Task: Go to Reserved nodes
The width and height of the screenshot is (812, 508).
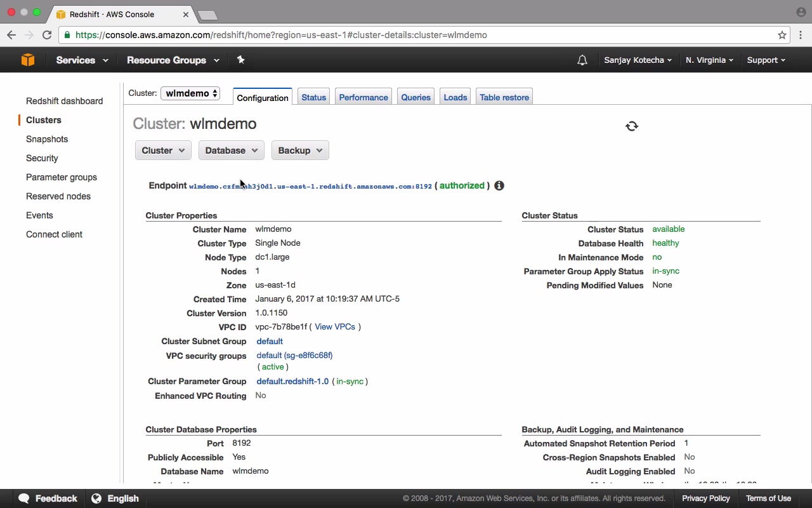Action: [58, 196]
